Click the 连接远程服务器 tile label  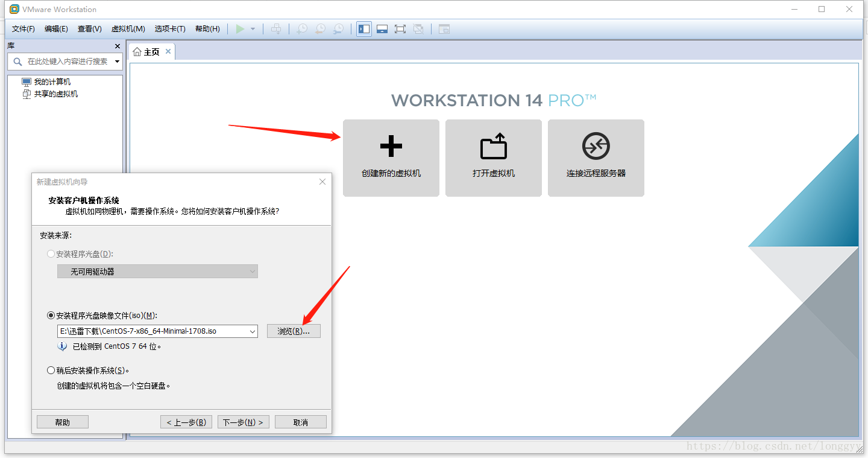click(x=596, y=173)
